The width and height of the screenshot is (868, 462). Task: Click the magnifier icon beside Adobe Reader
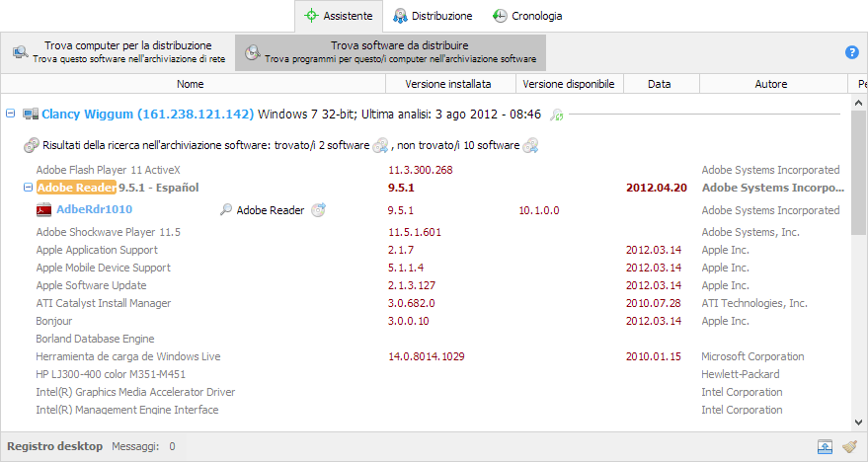[226, 210]
